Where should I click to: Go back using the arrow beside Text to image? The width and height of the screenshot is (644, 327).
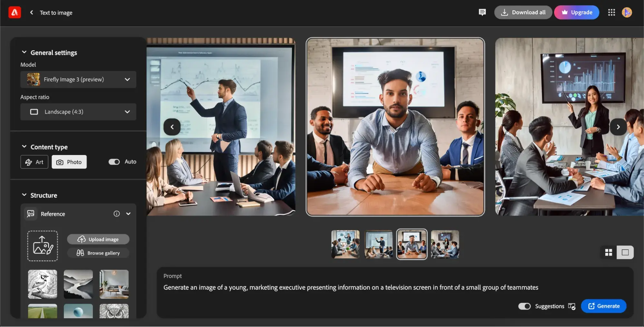click(31, 13)
